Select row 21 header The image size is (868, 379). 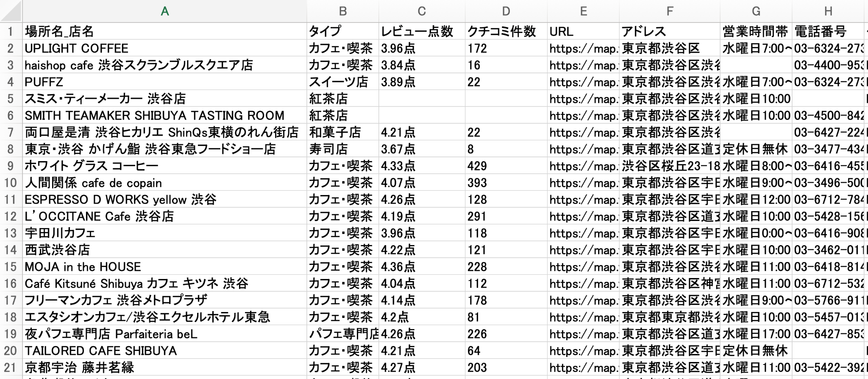[x=11, y=368]
